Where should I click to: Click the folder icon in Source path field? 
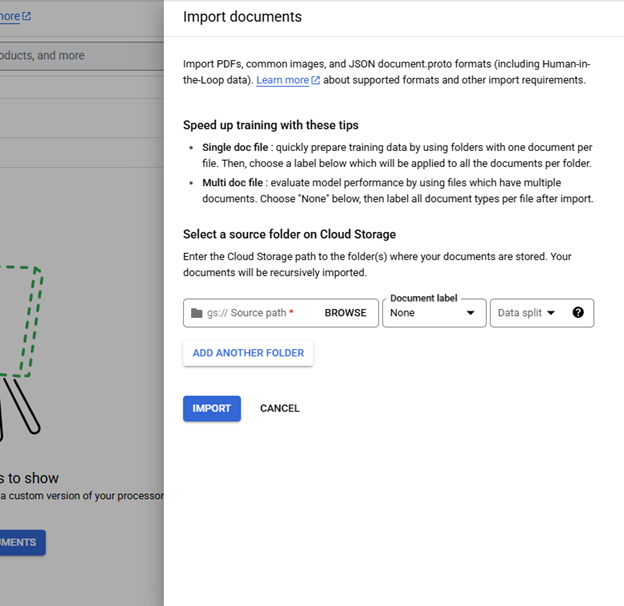(196, 313)
